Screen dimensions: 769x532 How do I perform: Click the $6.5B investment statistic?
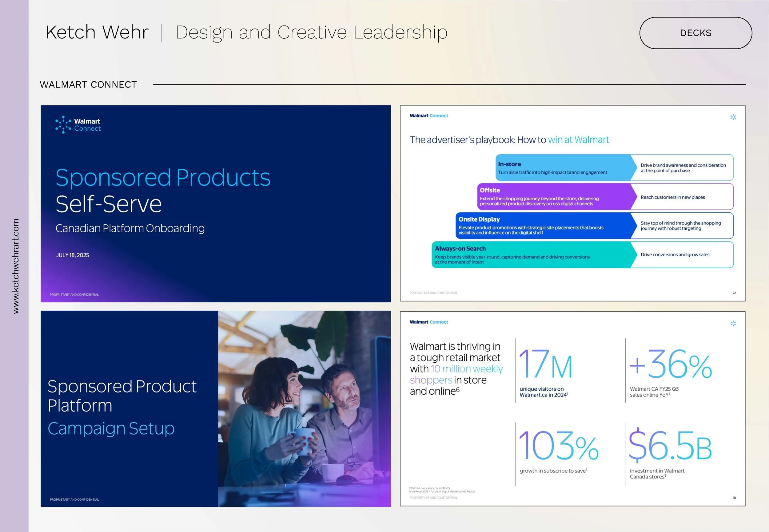click(x=670, y=453)
